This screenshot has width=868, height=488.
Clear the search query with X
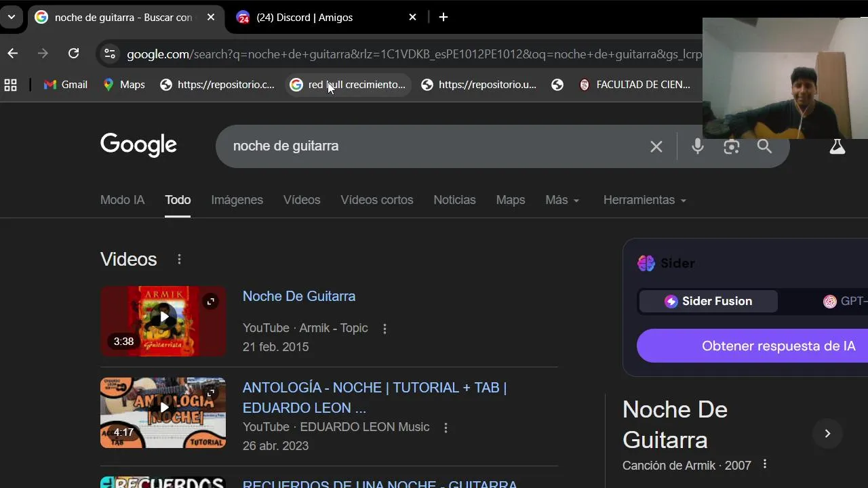tap(656, 146)
